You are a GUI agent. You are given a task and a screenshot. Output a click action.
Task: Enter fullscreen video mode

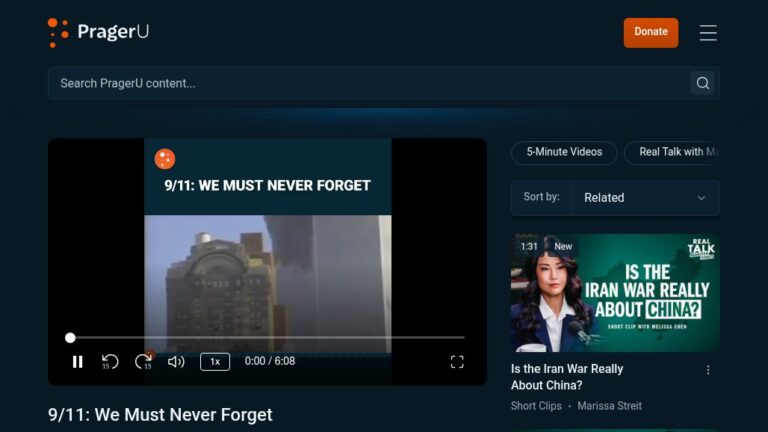point(456,362)
